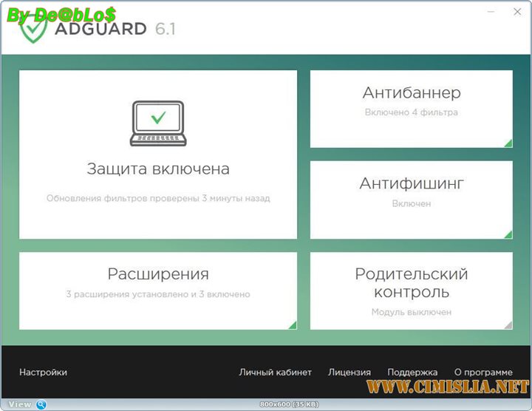
Task: Open the Антифишинг module tile
Action: click(x=412, y=200)
